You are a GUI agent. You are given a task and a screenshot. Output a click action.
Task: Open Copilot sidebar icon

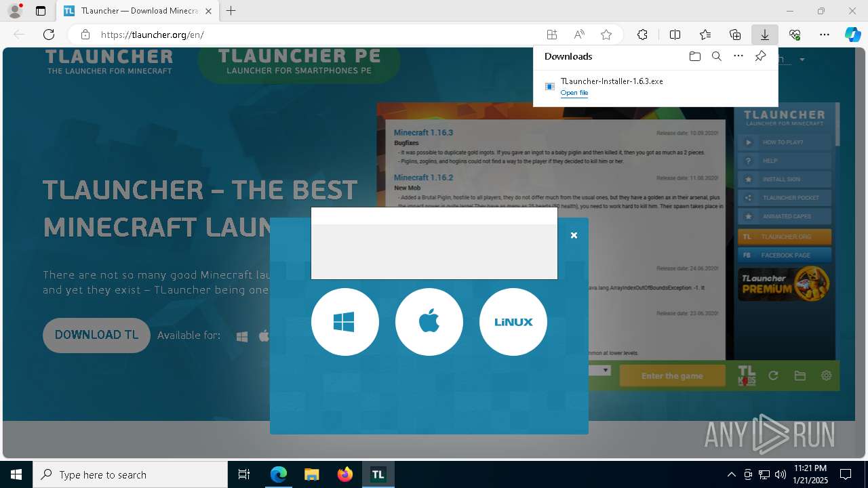point(852,35)
